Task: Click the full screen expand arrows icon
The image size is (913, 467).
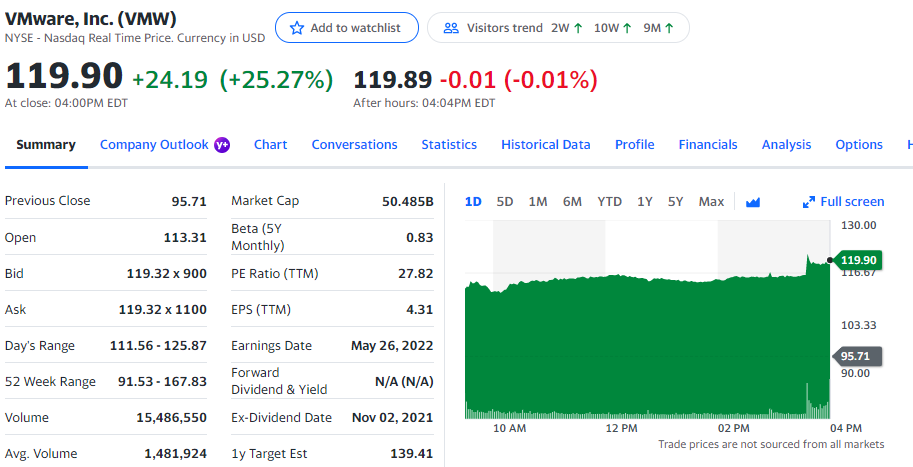Action: (x=809, y=202)
